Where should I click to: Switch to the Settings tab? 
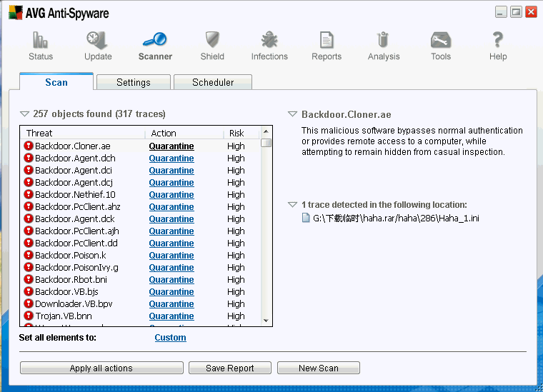pos(134,82)
